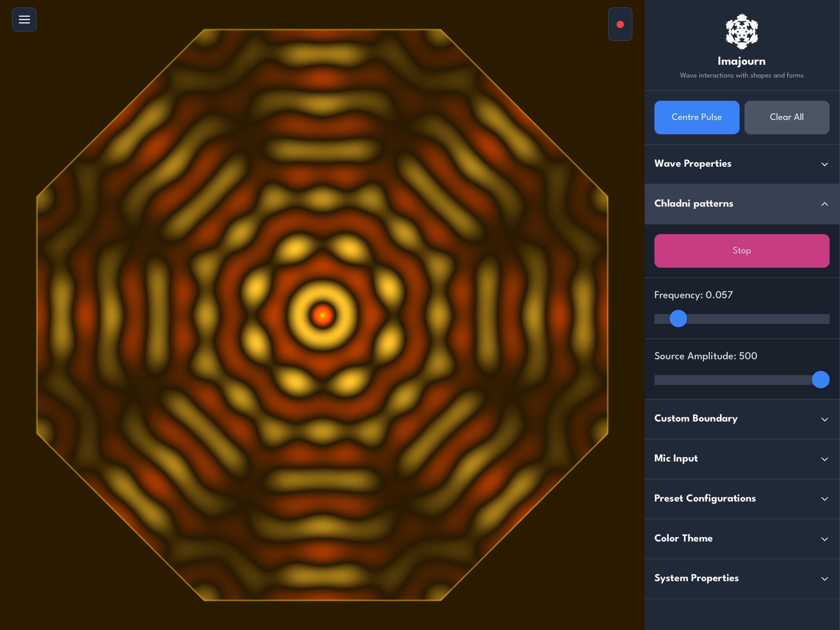The image size is (840, 630).
Task: Click the System Properties chevron arrow
Action: point(824,579)
